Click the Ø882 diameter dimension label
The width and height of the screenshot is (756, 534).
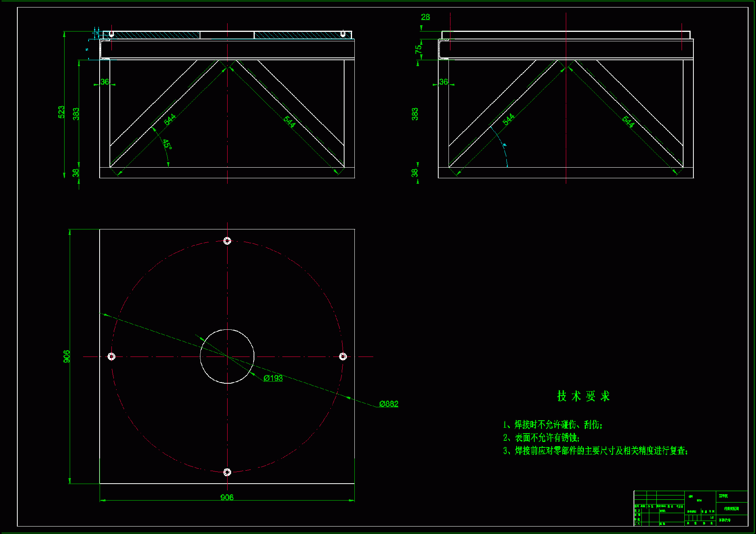point(389,404)
